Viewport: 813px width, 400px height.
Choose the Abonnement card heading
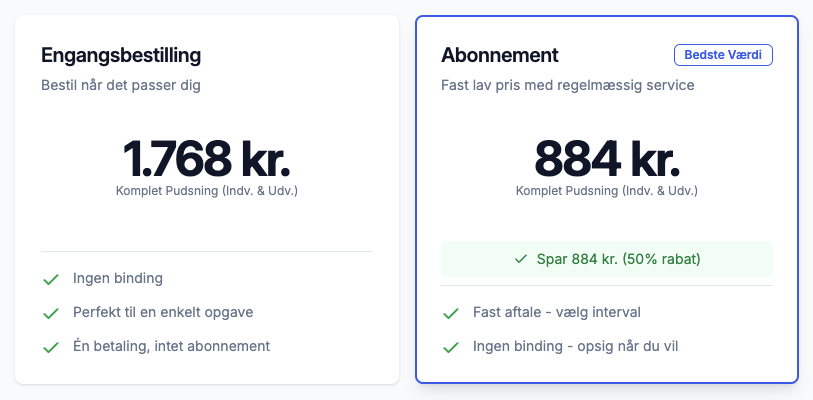coord(500,55)
